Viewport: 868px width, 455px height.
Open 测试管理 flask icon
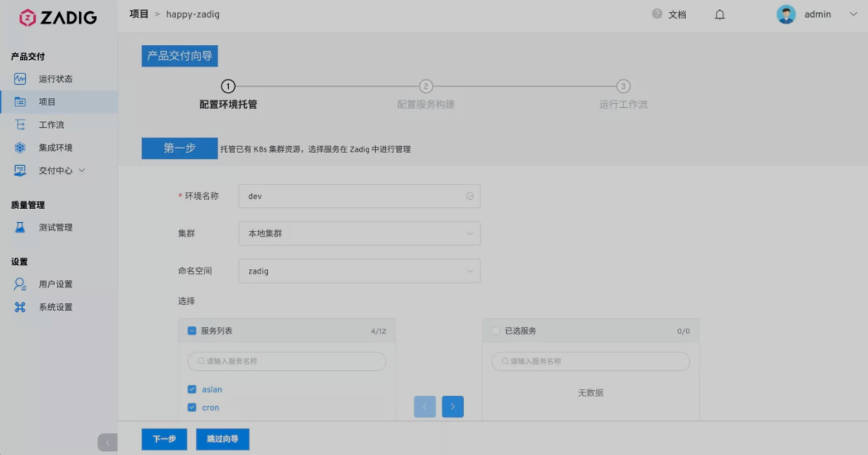click(x=20, y=227)
